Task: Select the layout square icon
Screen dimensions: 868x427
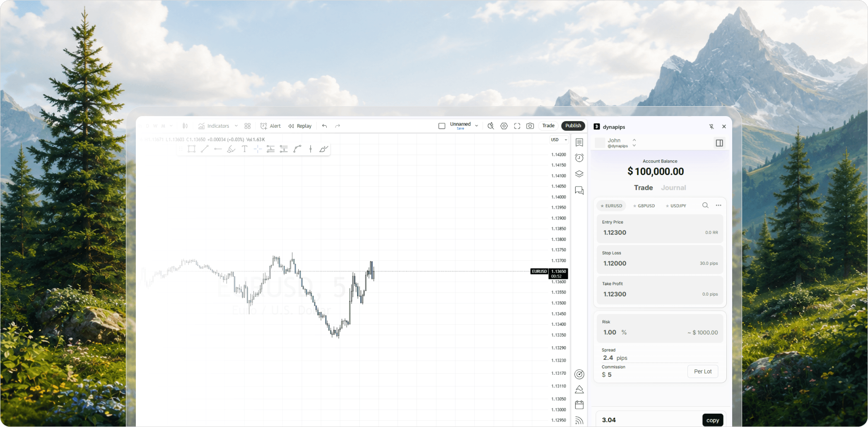Action: coord(442,126)
